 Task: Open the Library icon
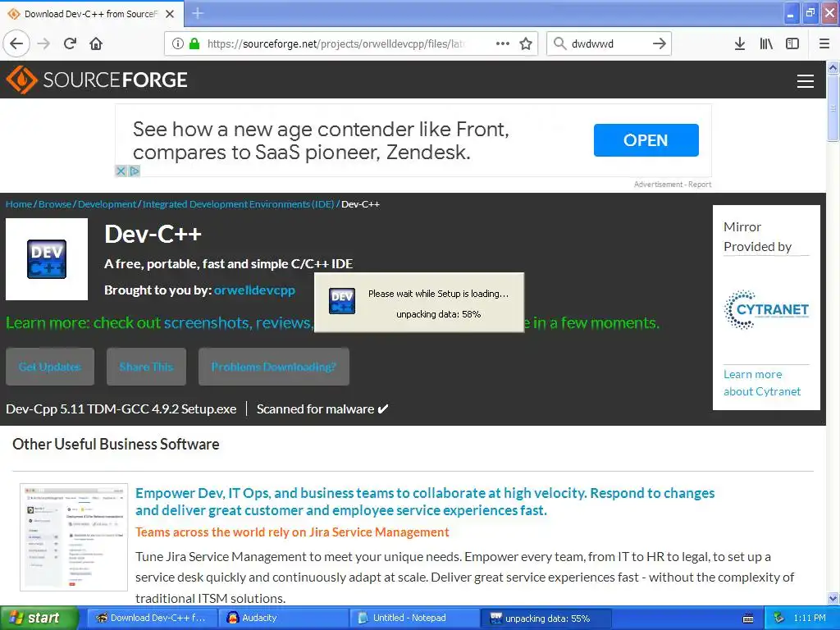[x=766, y=43]
